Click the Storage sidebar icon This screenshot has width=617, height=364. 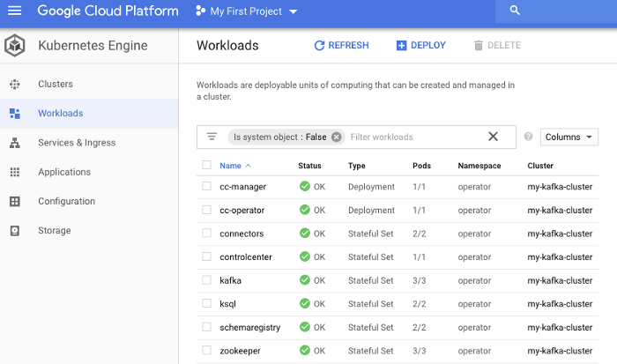pos(15,231)
